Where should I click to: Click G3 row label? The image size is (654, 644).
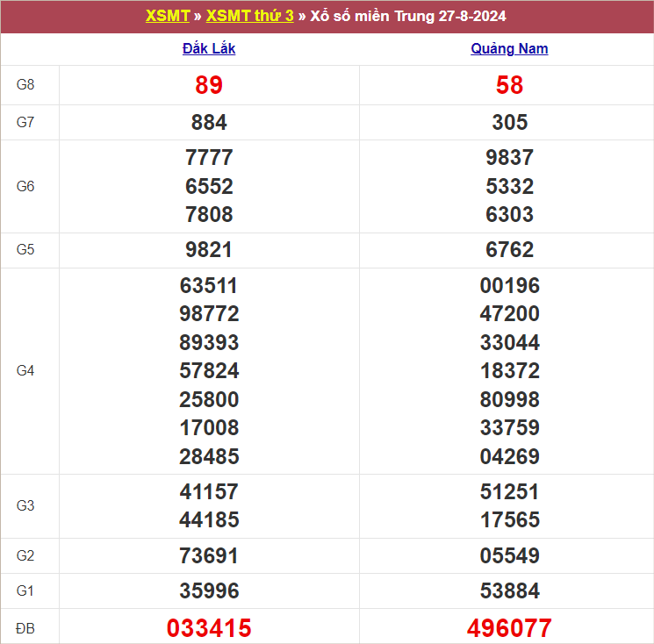point(25,505)
